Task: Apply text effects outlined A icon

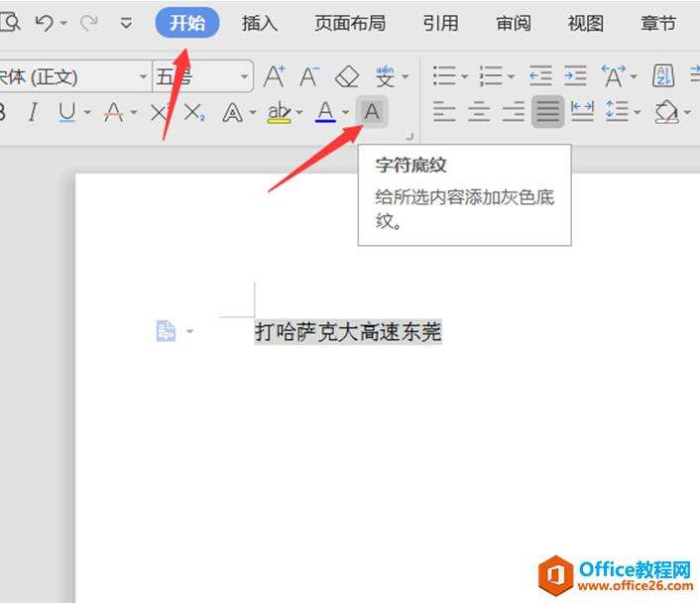Action: click(233, 112)
